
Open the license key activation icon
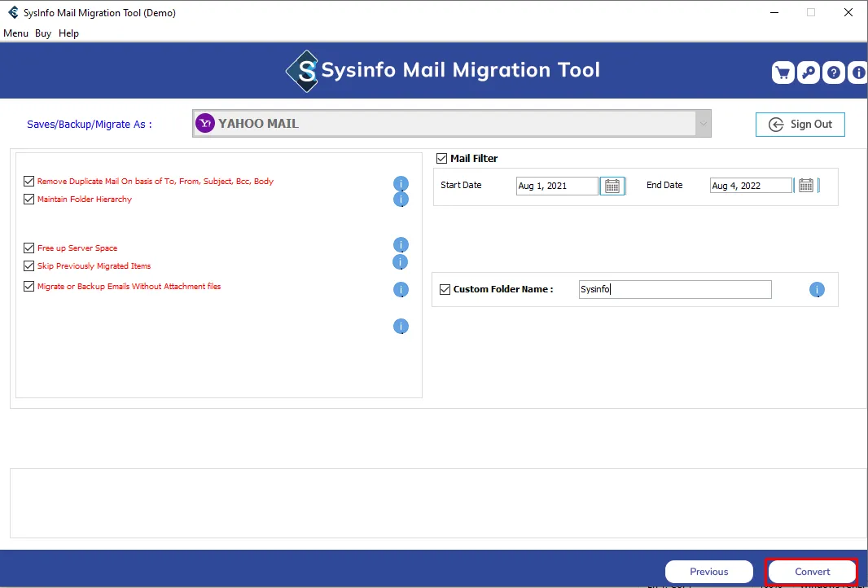808,73
